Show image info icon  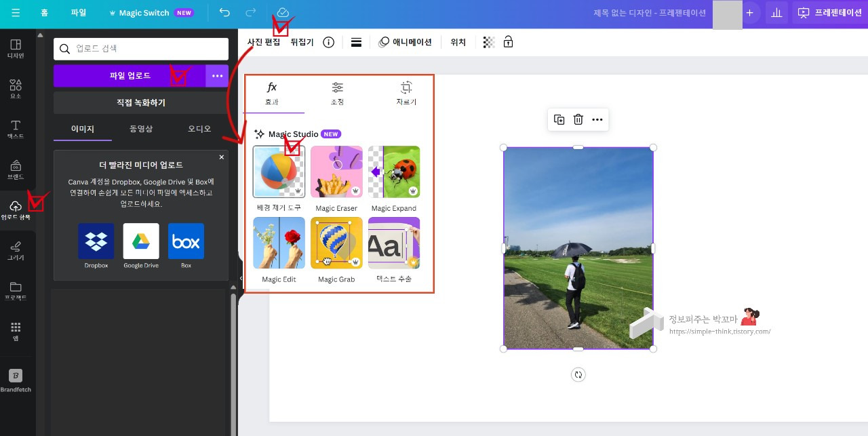329,42
